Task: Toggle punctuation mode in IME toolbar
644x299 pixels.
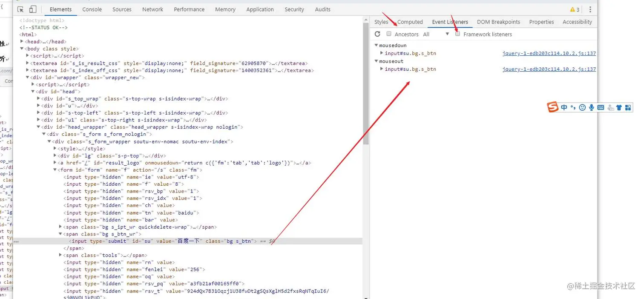Action: click(x=573, y=108)
